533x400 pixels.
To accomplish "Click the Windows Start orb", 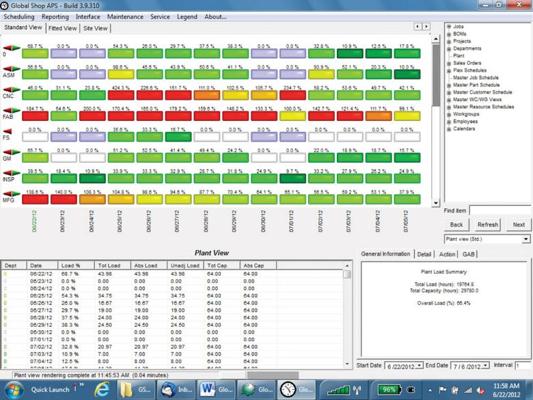I will tap(14, 390).
